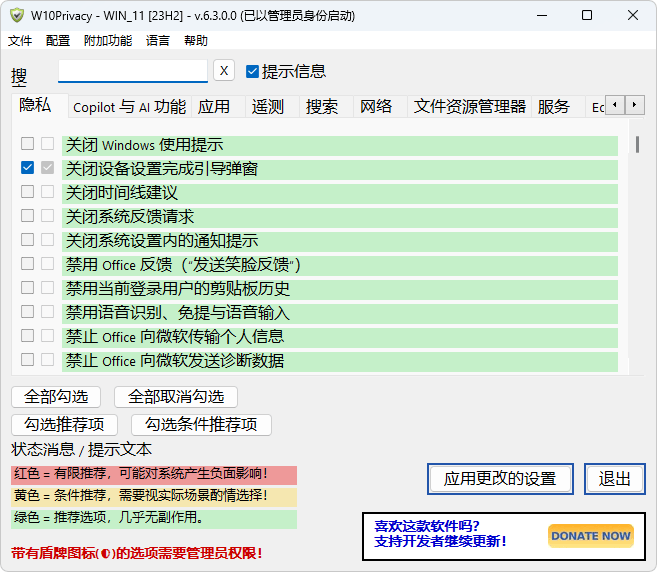This screenshot has height=572, width=657.
Task: Open the 附加功能 menu
Action: (x=108, y=41)
